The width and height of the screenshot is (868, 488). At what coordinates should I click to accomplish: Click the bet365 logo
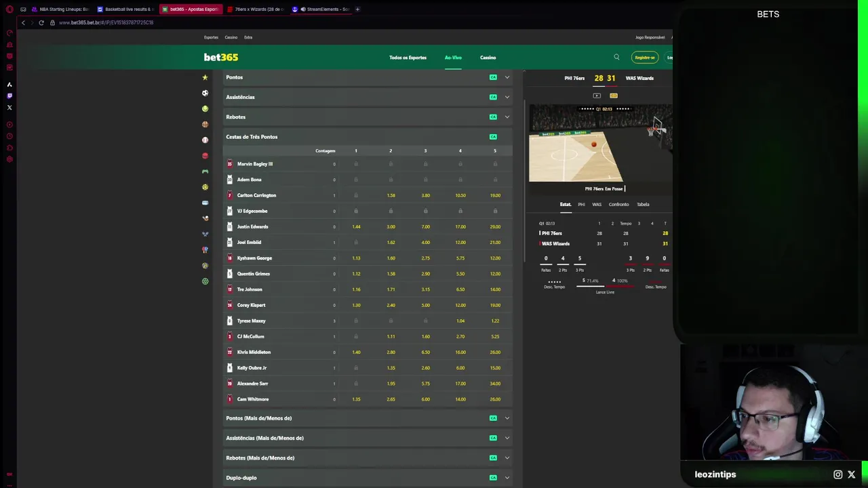tap(221, 58)
